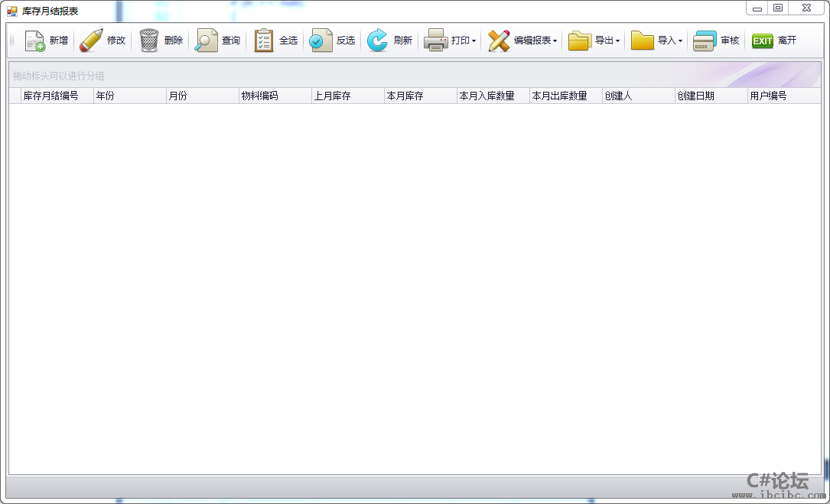Click the 删除 (Delete) trash can icon
The width and height of the screenshot is (830, 504).
[149, 41]
